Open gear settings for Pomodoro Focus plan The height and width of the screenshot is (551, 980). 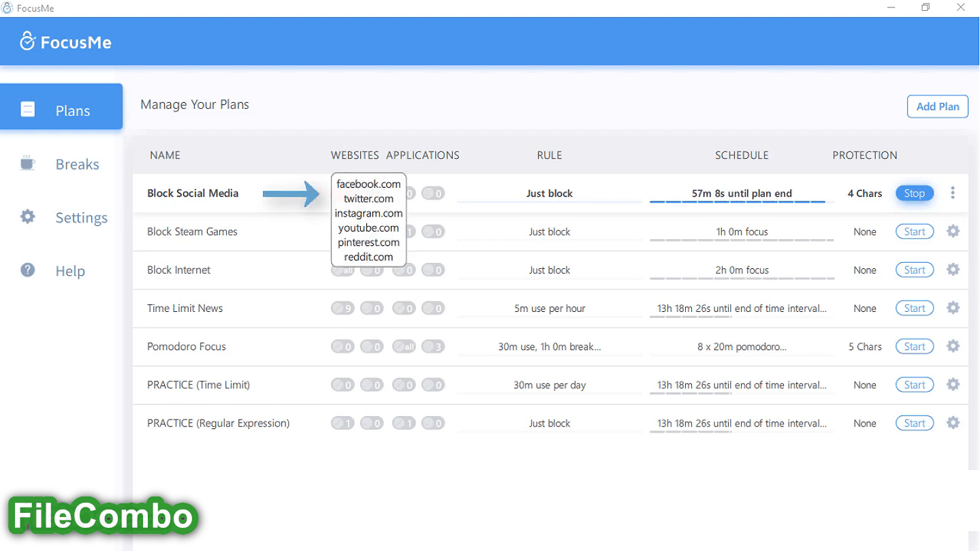(953, 346)
